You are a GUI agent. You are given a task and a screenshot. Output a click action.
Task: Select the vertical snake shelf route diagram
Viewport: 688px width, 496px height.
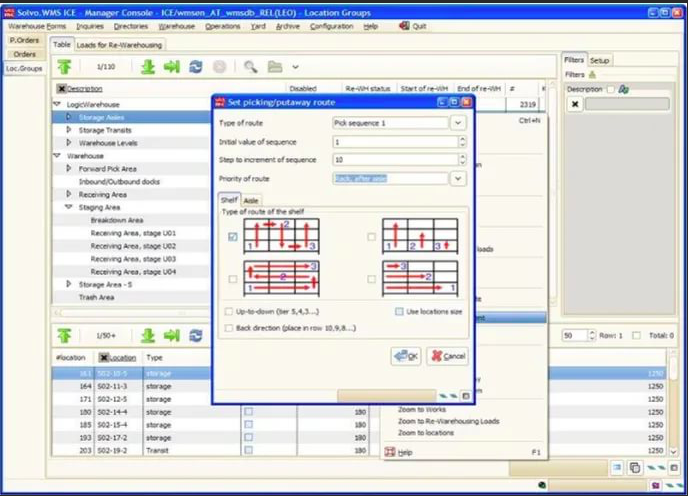(281, 236)
